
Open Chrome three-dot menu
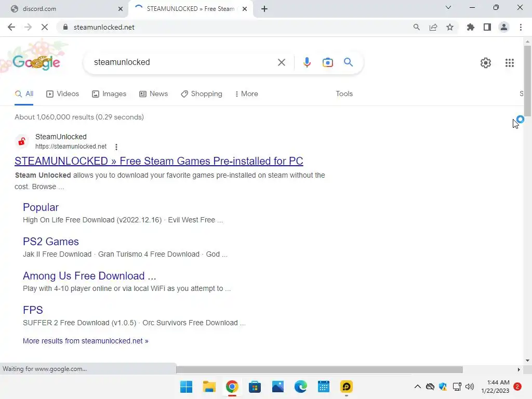pyautogui.click(x=521, y=27)
